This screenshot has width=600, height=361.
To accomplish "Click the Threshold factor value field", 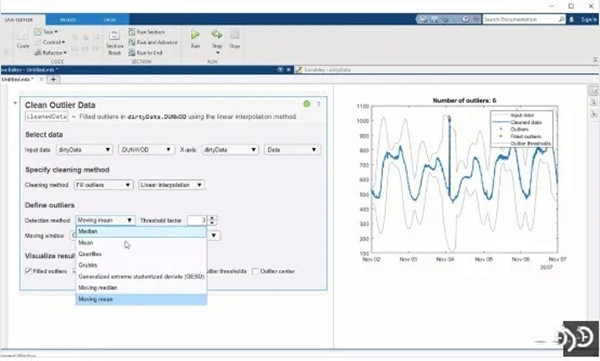I will point(197,220).
